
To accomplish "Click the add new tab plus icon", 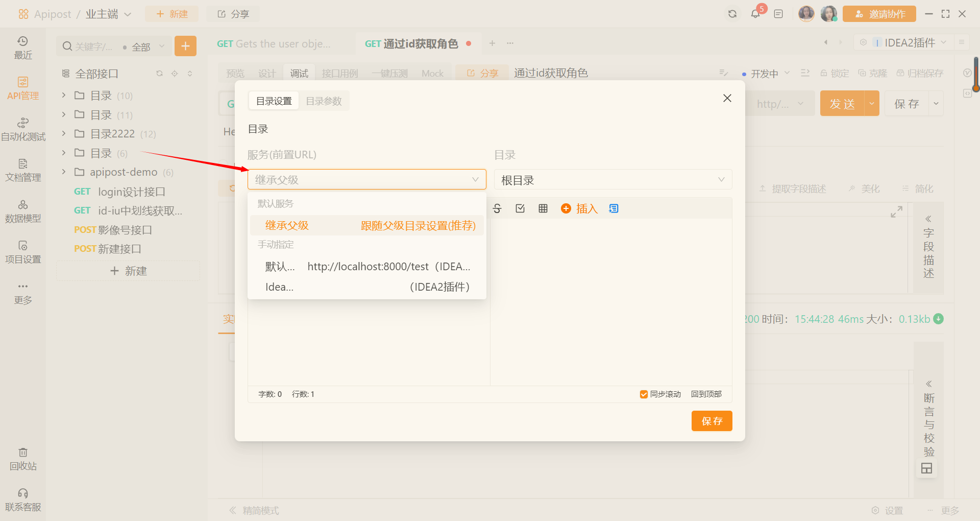I will (492, 43).
